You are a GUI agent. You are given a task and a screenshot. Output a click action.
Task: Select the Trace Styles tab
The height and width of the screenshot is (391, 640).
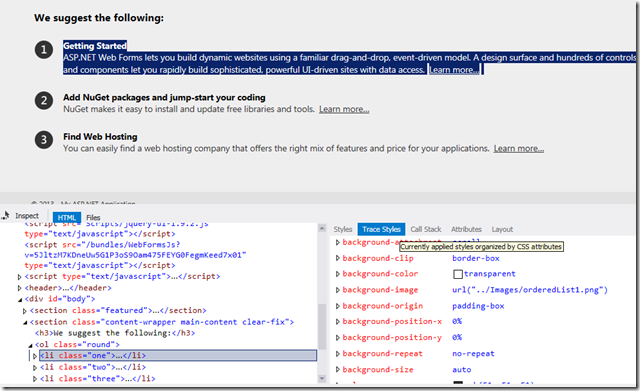[x=381, y=229]
